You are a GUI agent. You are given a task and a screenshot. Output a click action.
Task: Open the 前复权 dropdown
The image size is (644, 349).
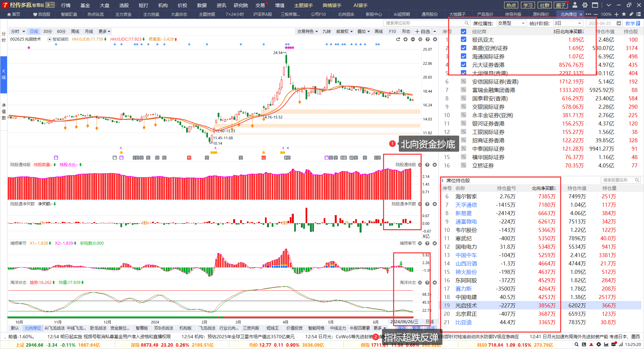tap(344, 32)
